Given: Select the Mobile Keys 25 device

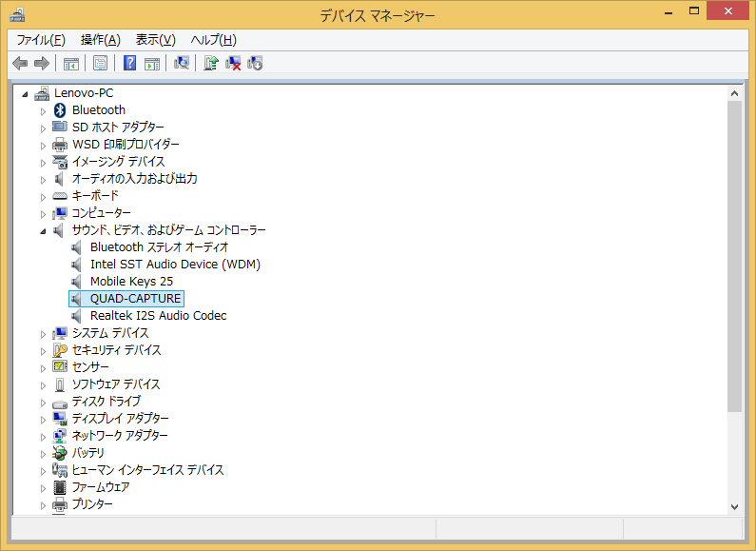Looking at the screenshot, I should tap(131, 282).
